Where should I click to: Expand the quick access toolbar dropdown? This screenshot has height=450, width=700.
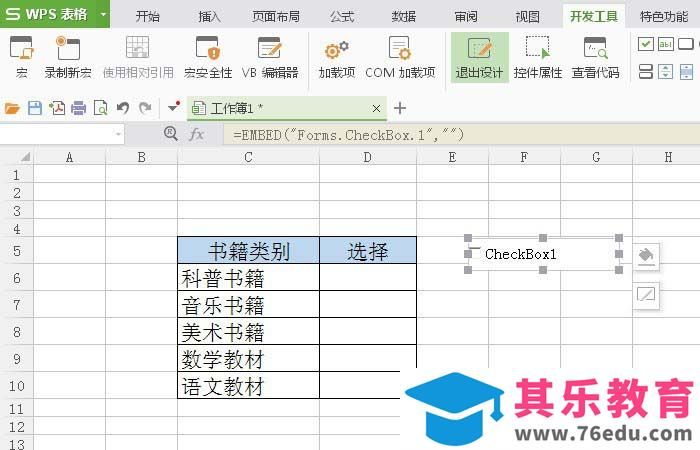pyautogui.click(x=173, y=107)
